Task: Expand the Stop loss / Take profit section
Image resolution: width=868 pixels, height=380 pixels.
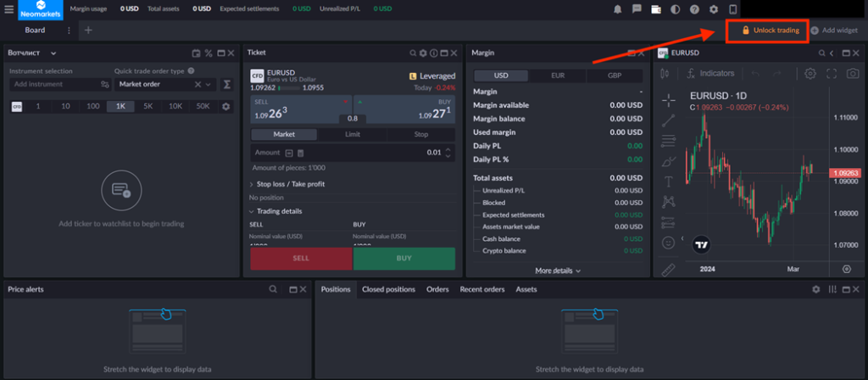Action: pos(289,184)
